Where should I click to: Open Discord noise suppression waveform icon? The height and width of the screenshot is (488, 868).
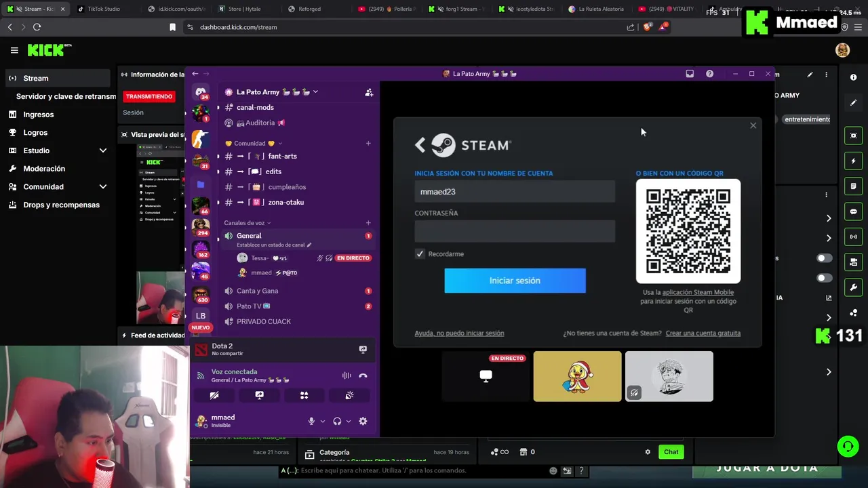347,375
